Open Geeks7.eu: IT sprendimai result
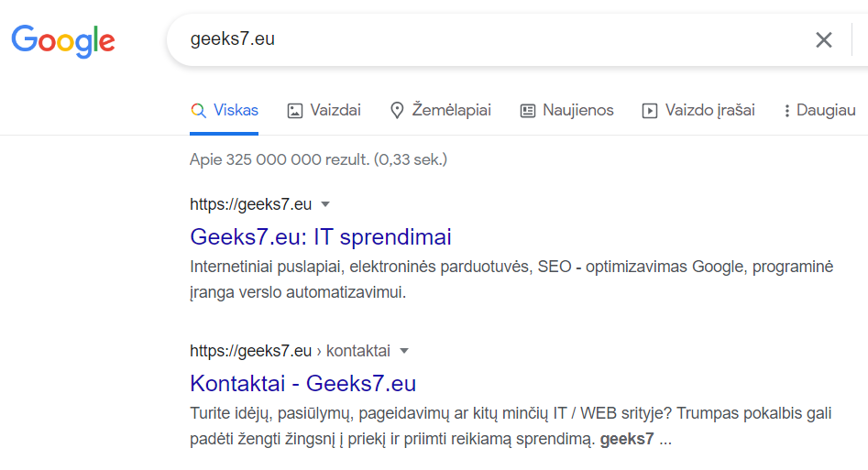The width and height of the screenshot is (868, 470). coord(321,237)
